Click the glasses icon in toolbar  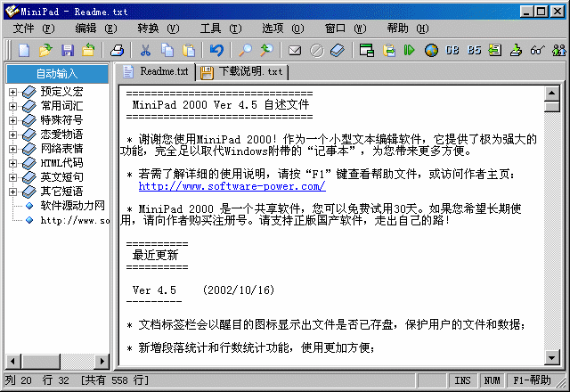tap(537, 50)
